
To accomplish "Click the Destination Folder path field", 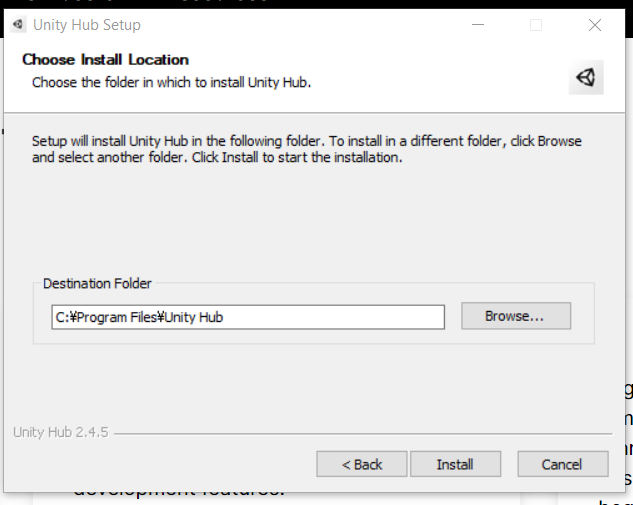I will (x=248, y=317).
